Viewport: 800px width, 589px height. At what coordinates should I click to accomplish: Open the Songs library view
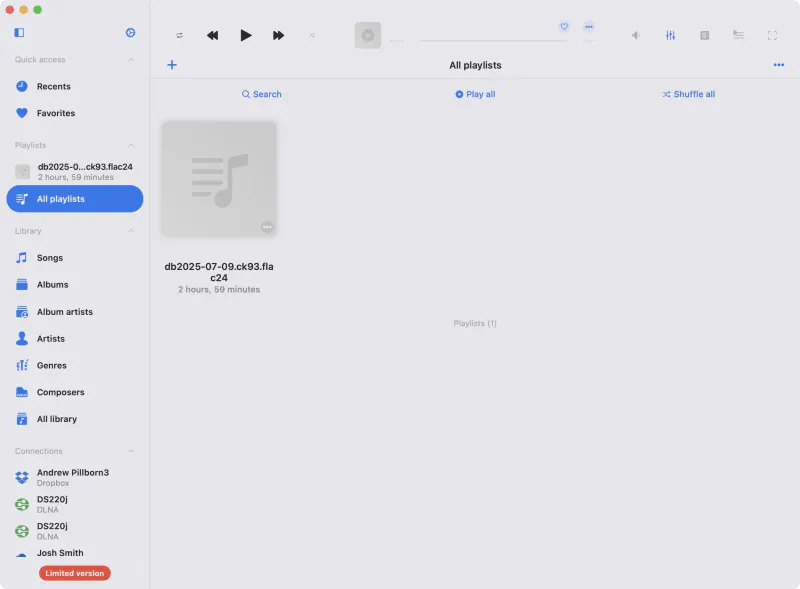click(50, 258)
